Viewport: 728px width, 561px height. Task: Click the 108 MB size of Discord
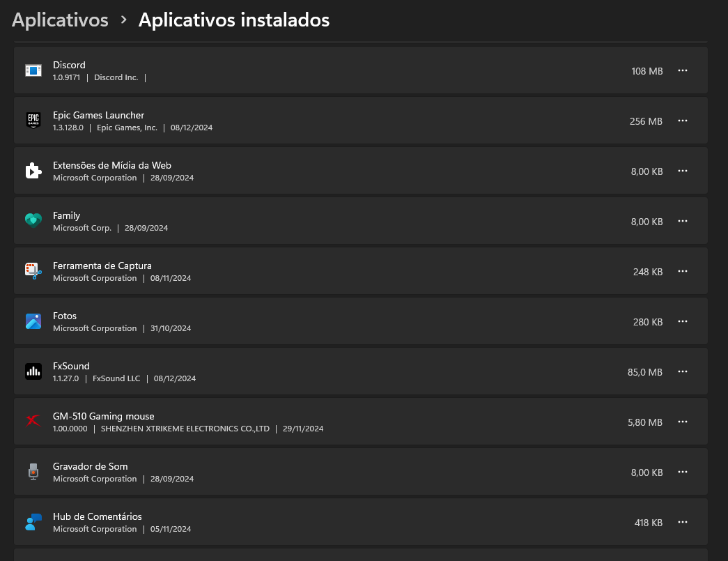pos(646,71)
